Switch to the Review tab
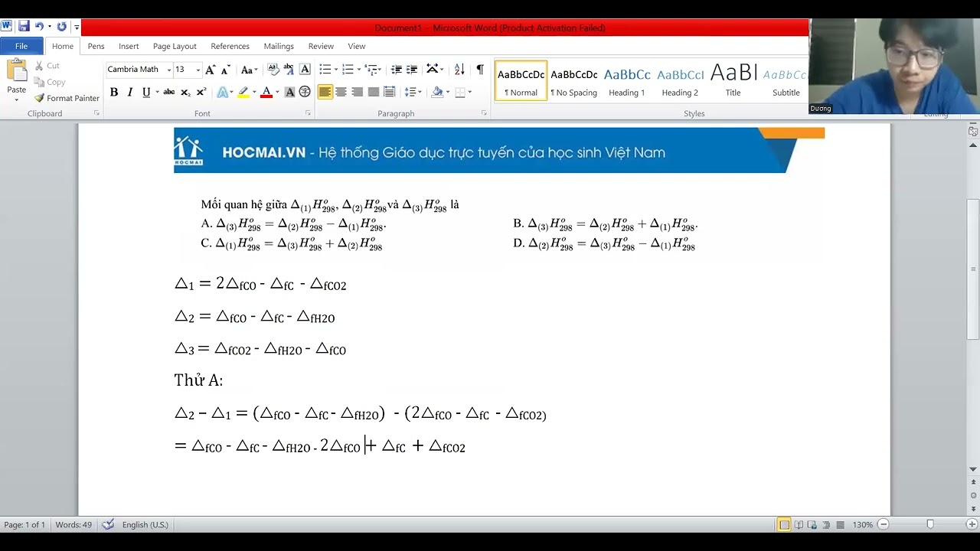980x551 pixels. point(321,46)
